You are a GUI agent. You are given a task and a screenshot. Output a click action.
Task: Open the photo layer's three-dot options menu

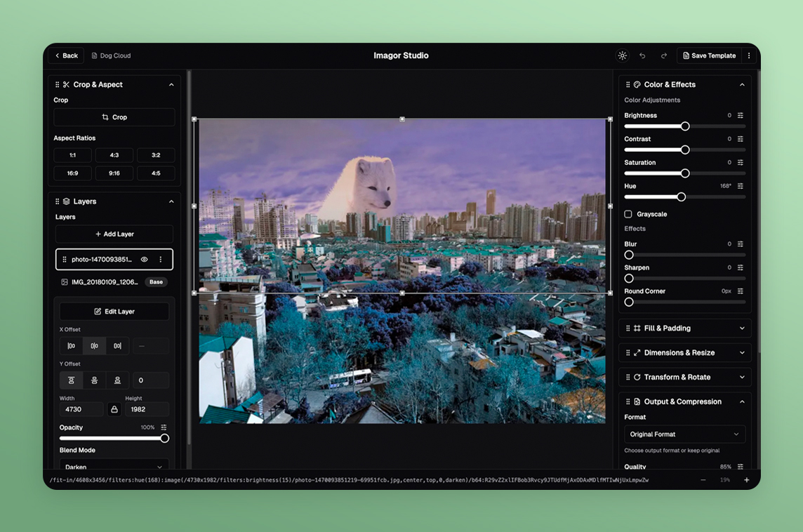coord(161,260)
